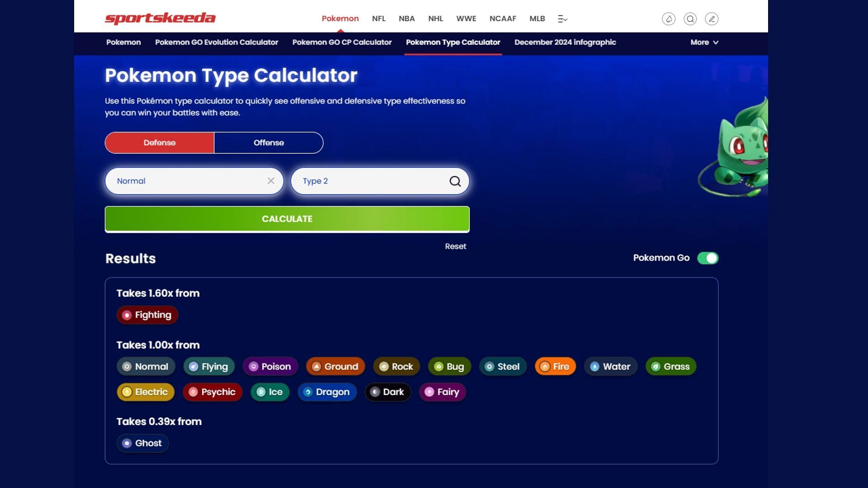Select the Fighting type chip

pyautogui.click(x=147, y=315)
